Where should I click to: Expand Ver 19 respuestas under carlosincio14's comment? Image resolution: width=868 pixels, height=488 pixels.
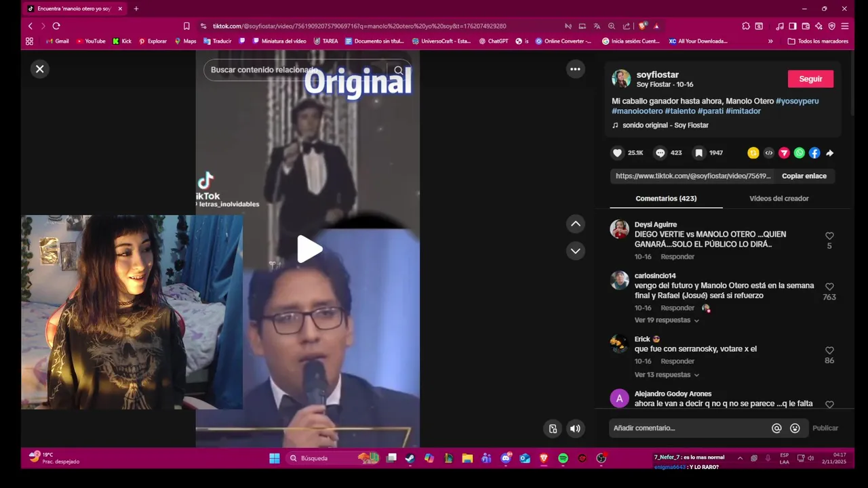tap(667, 320)
